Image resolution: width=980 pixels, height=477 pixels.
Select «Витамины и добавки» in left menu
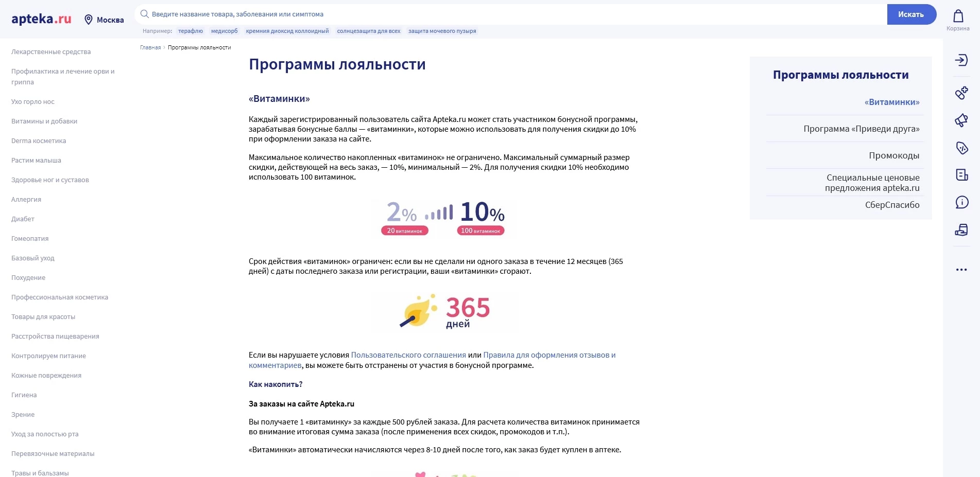tap(44, 121)
